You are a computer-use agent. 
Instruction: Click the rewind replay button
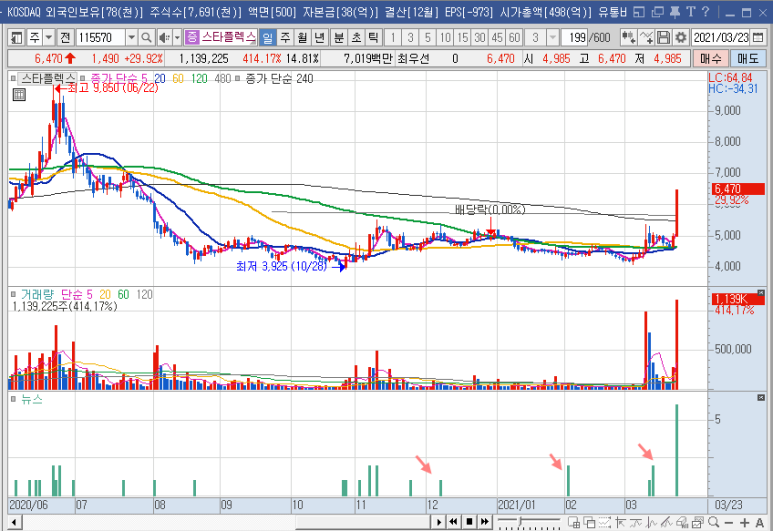coord(453,522)
